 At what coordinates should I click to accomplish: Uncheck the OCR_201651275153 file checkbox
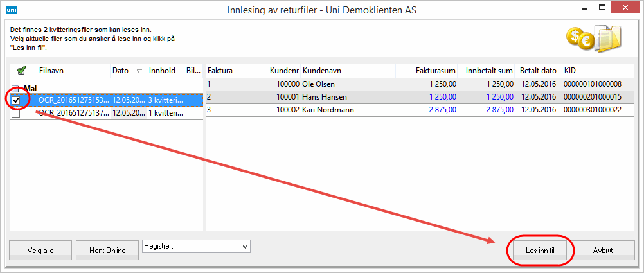16,101
